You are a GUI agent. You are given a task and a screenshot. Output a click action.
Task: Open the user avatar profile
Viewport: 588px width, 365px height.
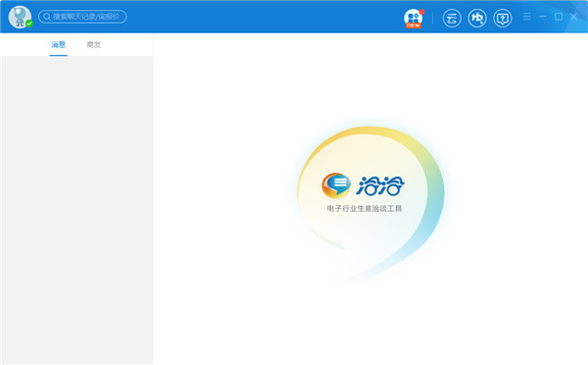(x=20, y=17)
